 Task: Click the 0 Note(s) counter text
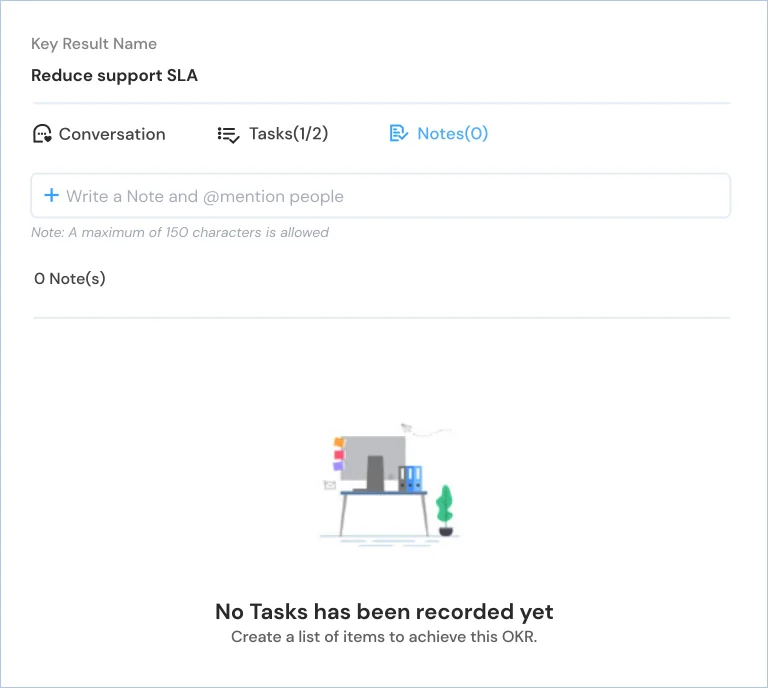pos(70,279)
